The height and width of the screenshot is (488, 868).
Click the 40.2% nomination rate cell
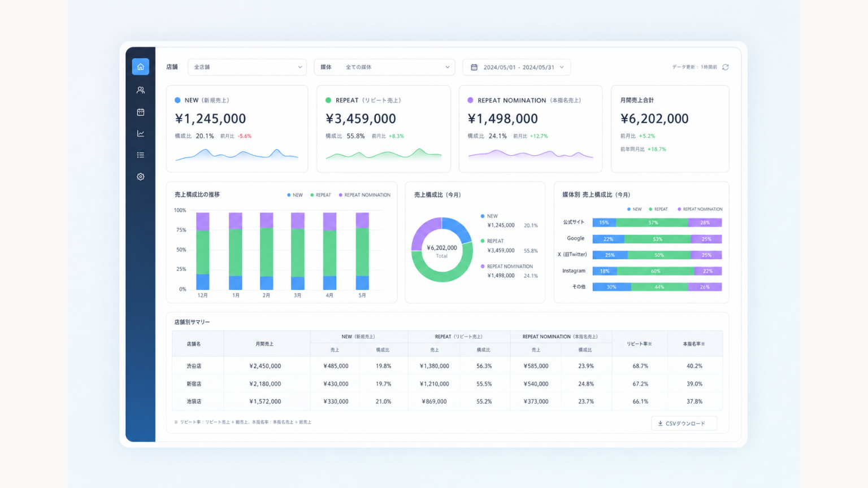point(695,366)
